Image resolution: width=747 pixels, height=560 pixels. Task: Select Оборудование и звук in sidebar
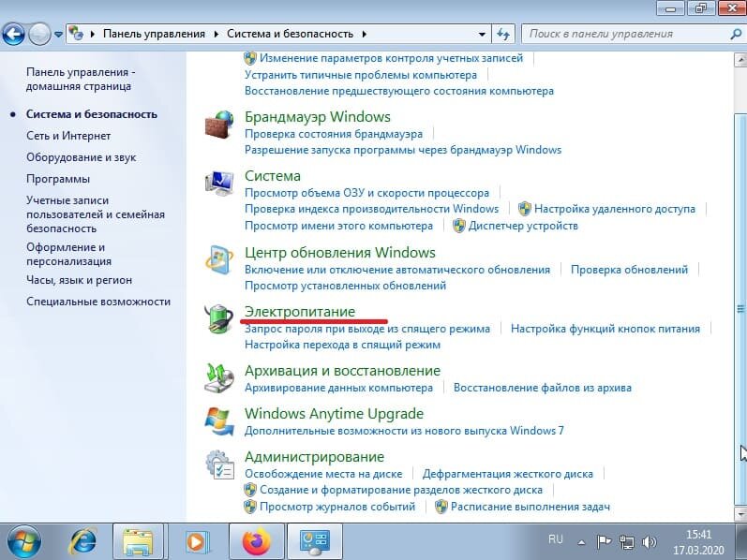(82, 157)
